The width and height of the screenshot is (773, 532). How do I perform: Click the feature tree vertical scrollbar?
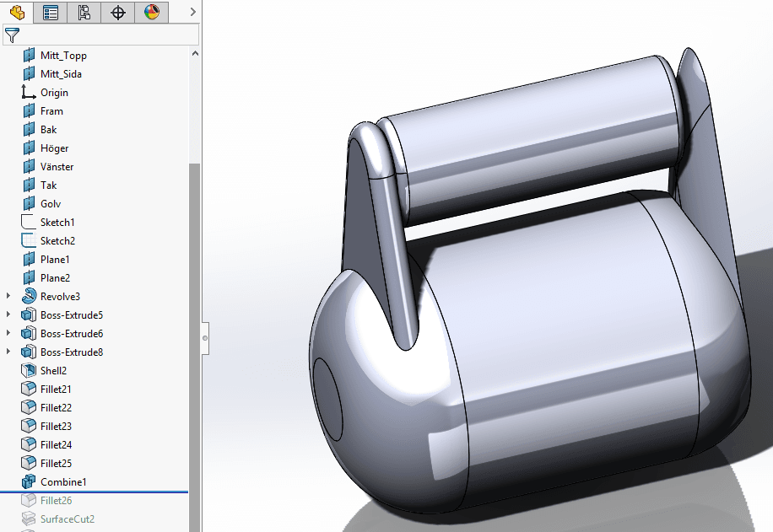coord(195,337)
